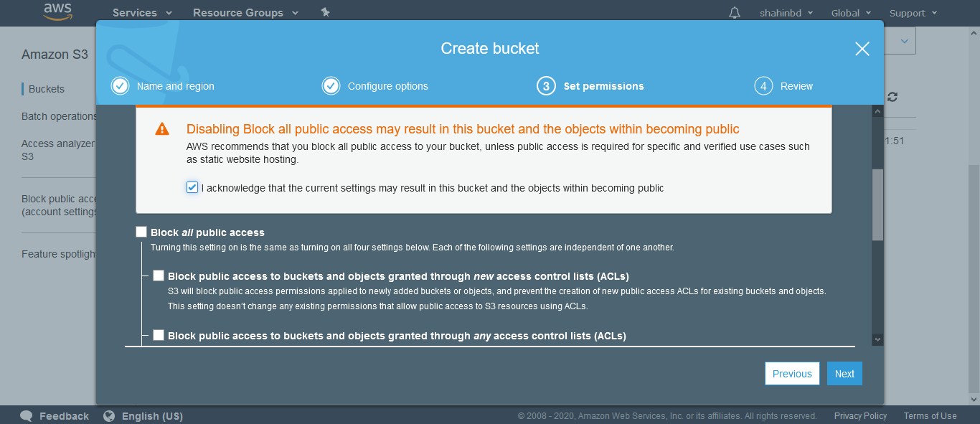
Task: Check block access through new ACLs
Action: point(159,276)
